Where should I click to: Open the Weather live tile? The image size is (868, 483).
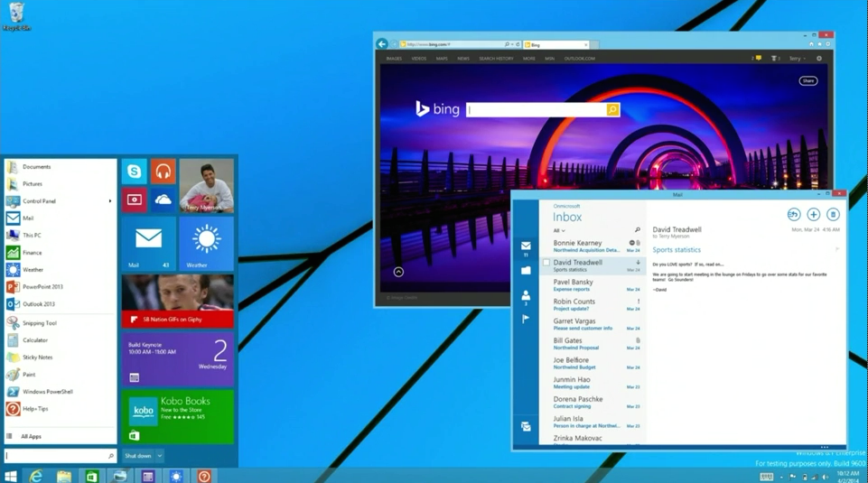(207, 244)
